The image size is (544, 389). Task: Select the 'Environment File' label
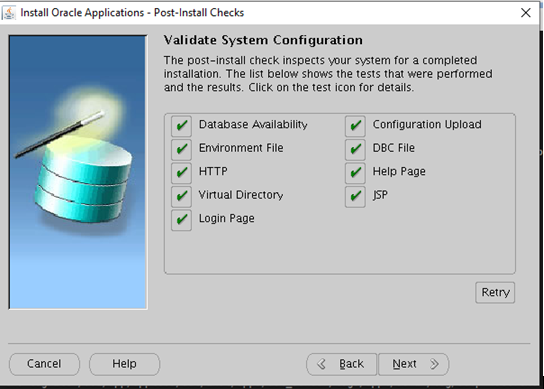(241, 148)
